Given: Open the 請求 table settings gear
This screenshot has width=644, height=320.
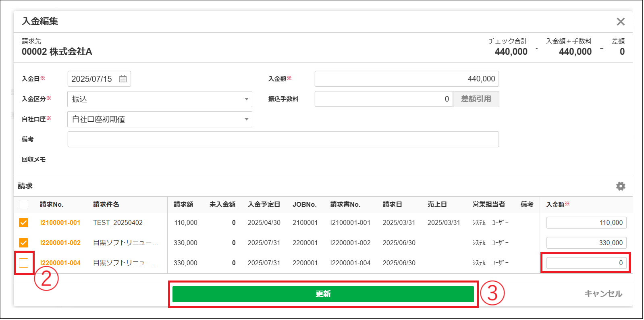Looking at the screenshot, I should (x=621, y=186).
